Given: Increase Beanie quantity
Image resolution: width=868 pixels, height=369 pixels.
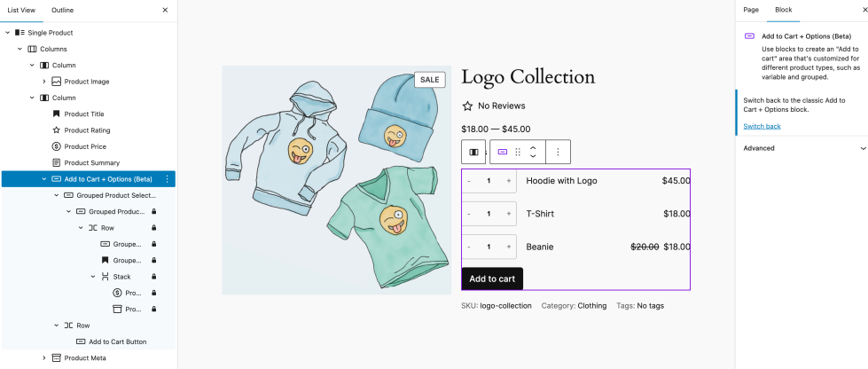Looking at the screenshot, I should (509, 247).
